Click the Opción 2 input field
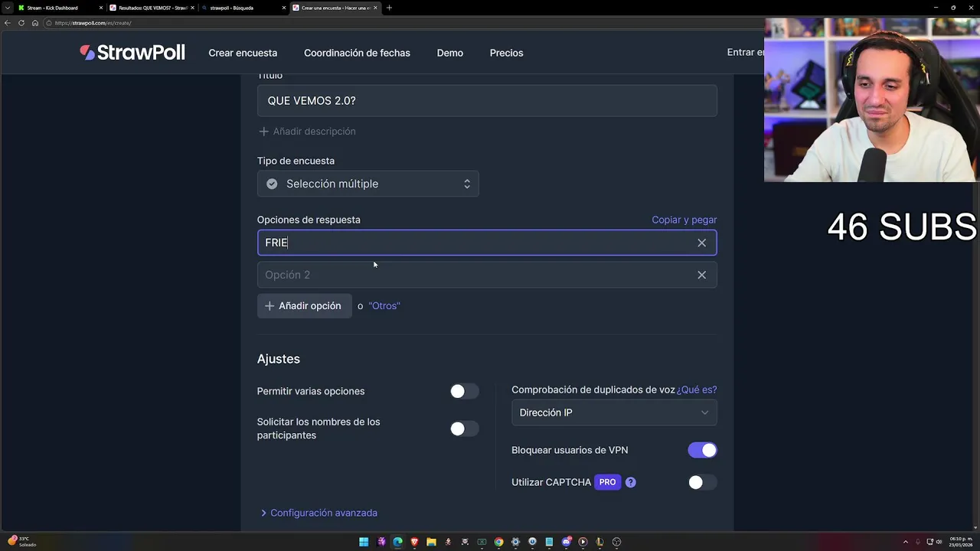Image resolution: width=980 pixels, height=551 pixels. [x=487, y=275]
